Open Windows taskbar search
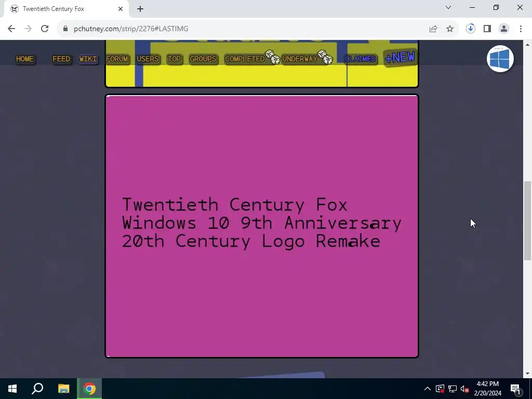Viewport: 532px width, 399px height. point(37,389)
